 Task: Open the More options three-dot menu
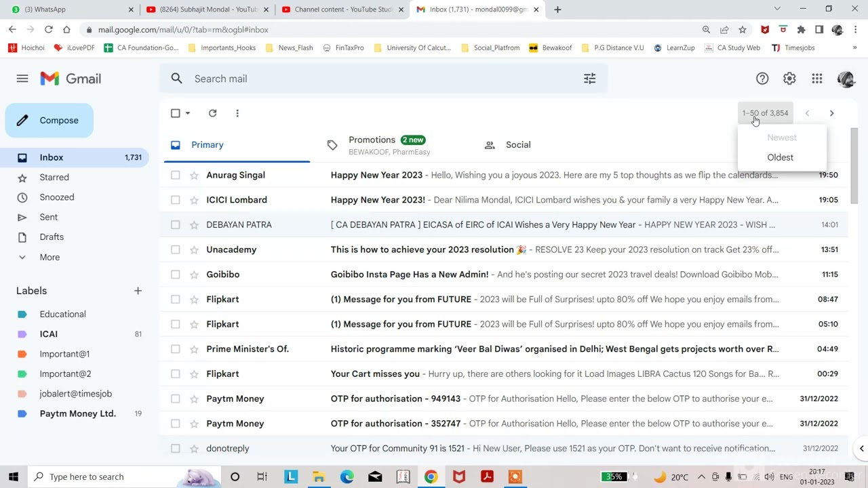point(237,113)
